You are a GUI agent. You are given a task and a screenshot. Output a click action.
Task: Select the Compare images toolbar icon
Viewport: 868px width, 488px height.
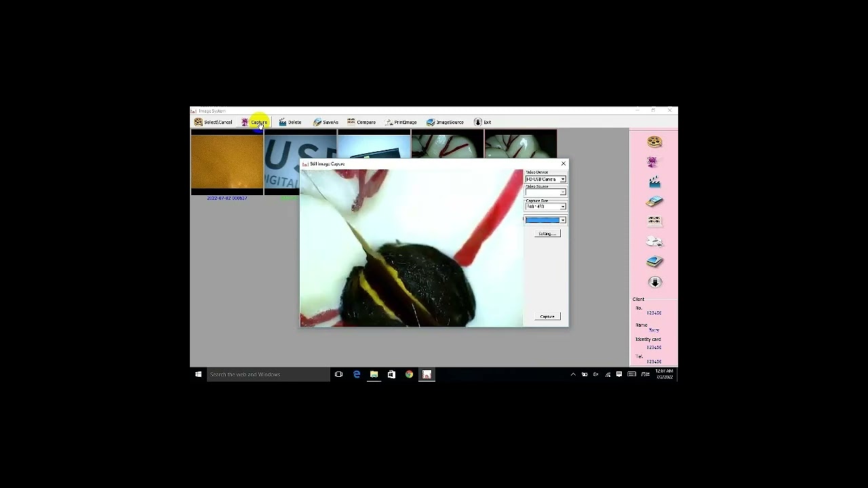[x=361, y=122]
